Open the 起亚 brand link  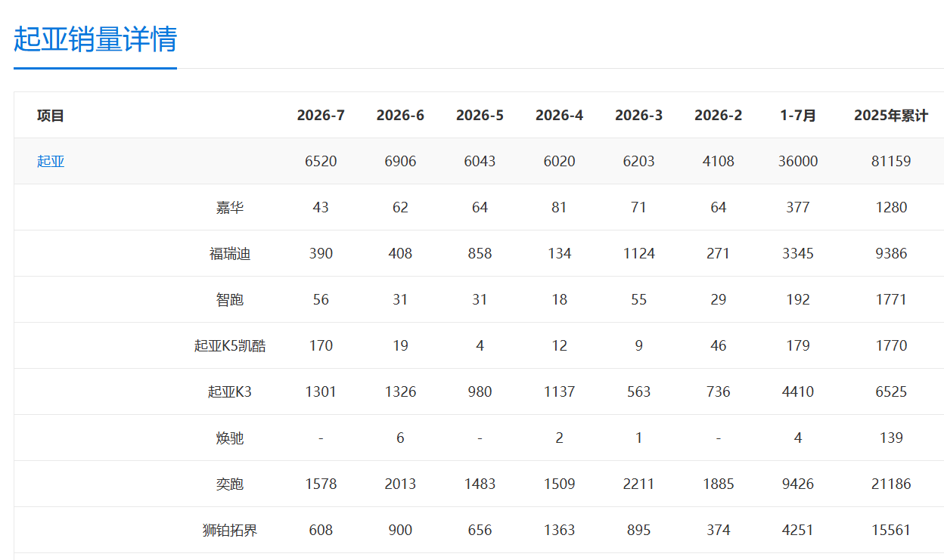51,161
